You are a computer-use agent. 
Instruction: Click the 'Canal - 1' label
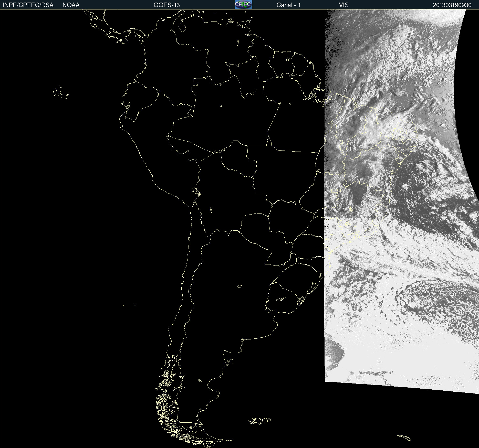[x=289, y=5]
